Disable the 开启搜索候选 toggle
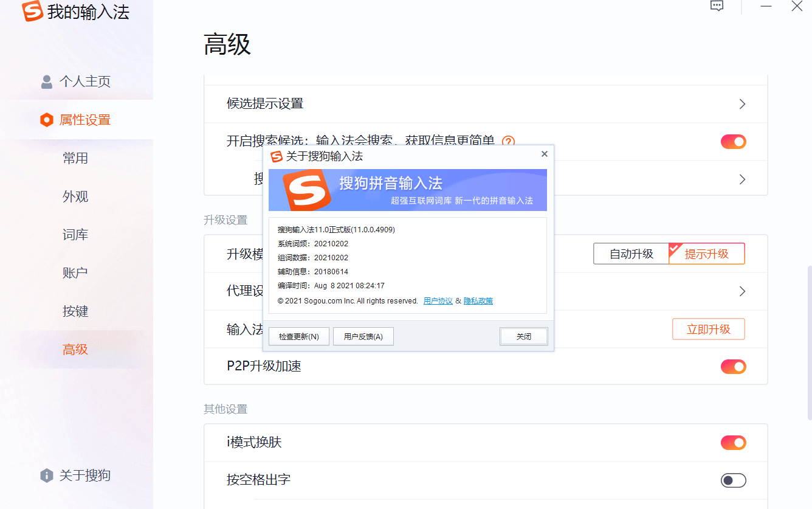 (x=733, y=142)
